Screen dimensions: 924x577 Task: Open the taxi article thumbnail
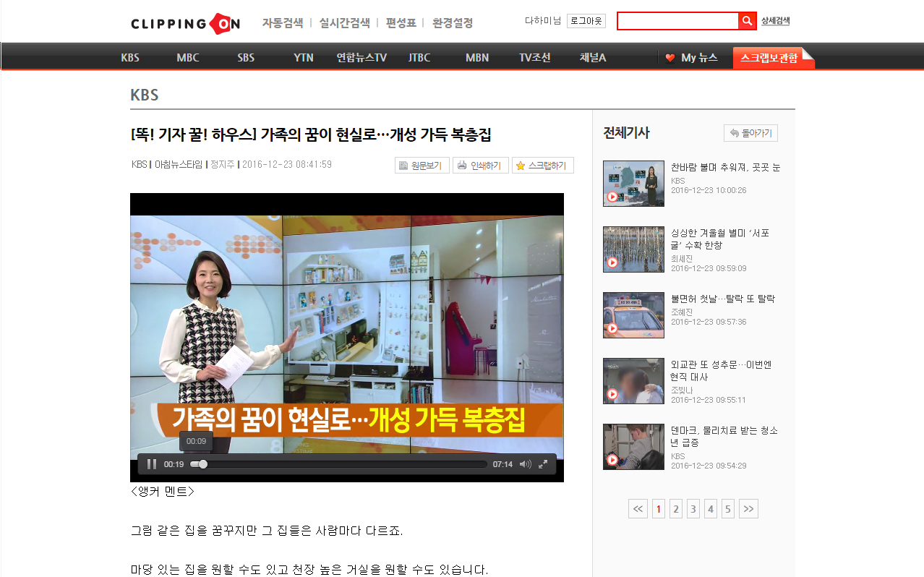(x=633, y=315)
